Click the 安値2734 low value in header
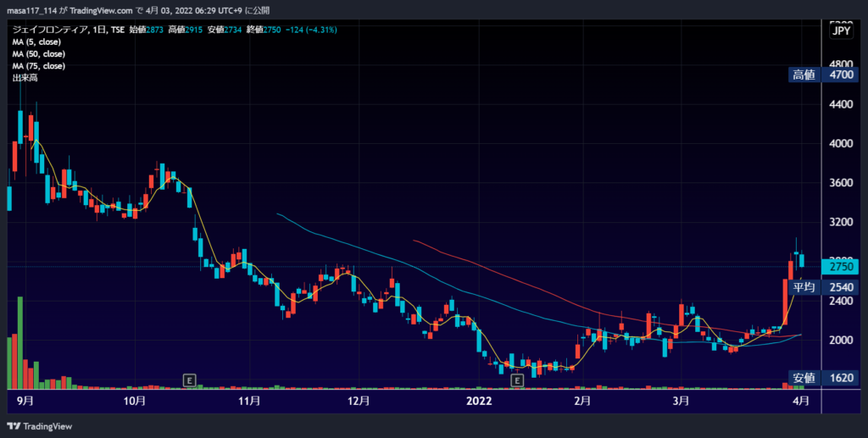 224,30
